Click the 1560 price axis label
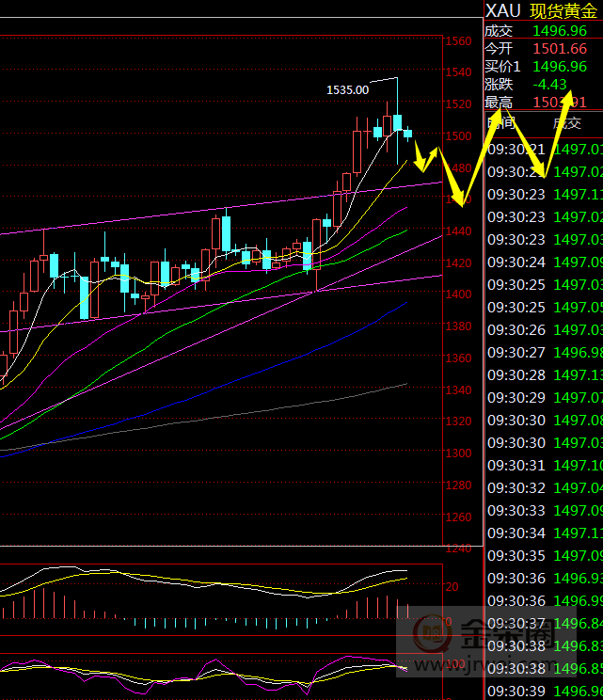 (458, 41)
